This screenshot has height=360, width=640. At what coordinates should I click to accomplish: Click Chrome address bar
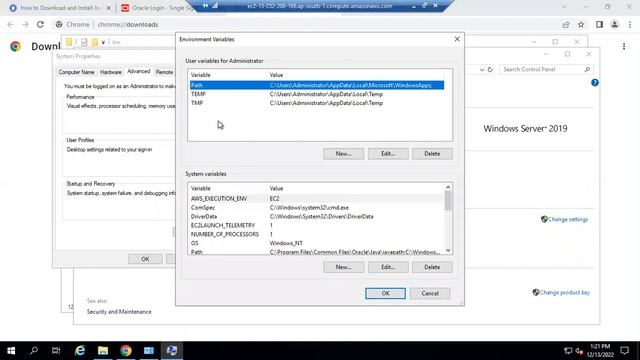click(x=306, y=24)
